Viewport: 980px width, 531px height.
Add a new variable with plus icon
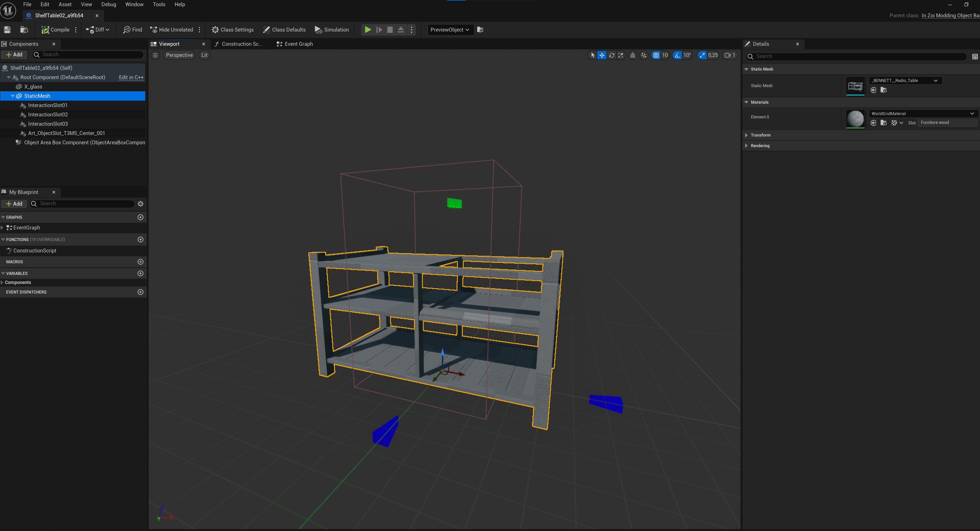point(140,273)
